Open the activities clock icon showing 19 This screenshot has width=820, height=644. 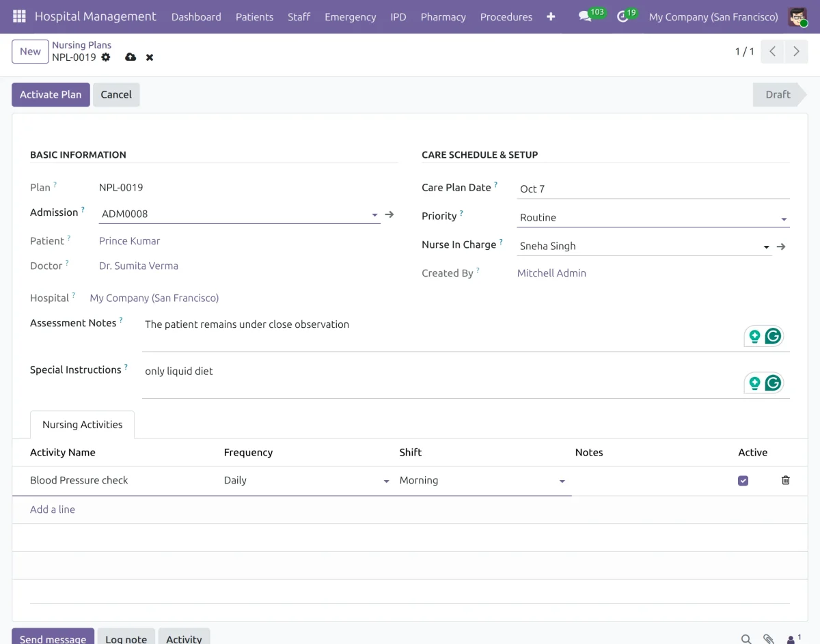(x=622, y=16)
